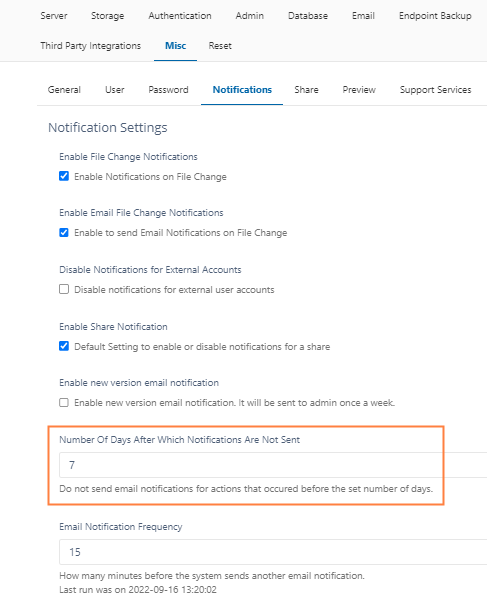Toggle Email Notifications on File Change checkbox
Viewport: 487px width, 600px height.
(64, 232)
